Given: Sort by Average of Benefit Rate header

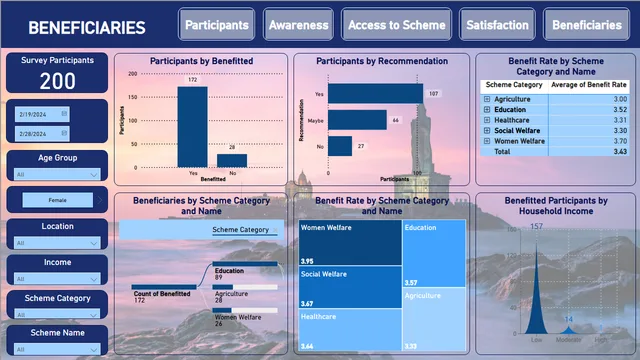Looking at the screenshot, I should (x=589, y=85).
